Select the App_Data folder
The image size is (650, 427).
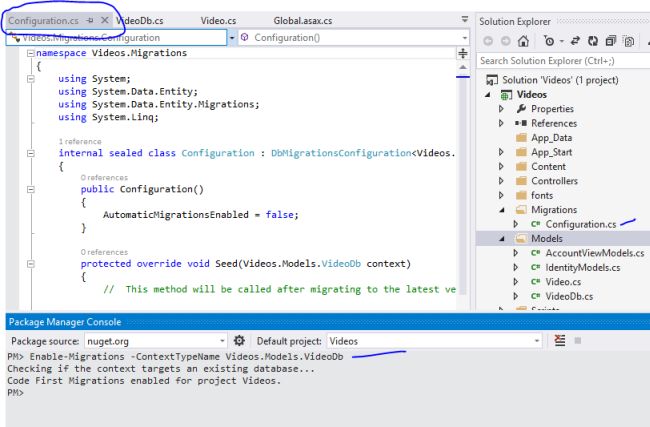point(551,138)
